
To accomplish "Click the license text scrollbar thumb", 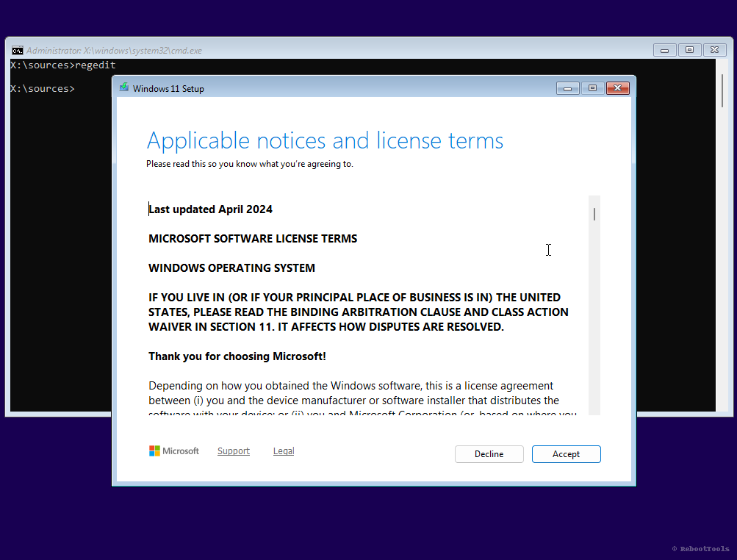I will pos(594,213).
